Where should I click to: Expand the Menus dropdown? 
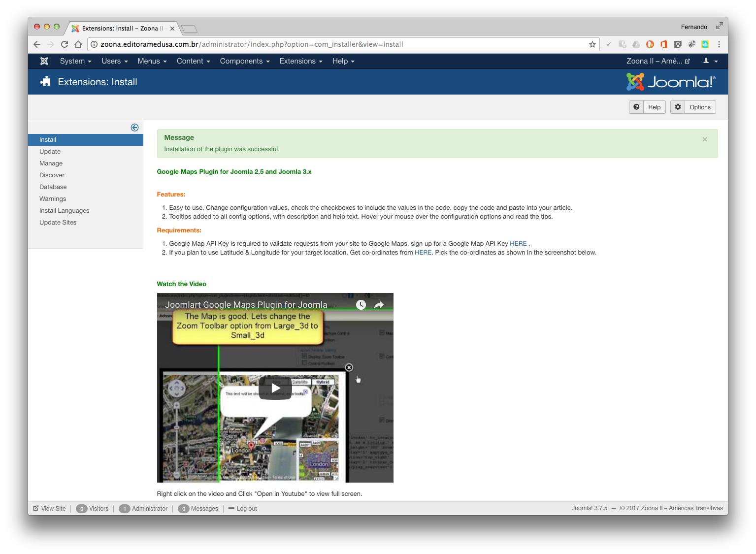pos(152,61)
